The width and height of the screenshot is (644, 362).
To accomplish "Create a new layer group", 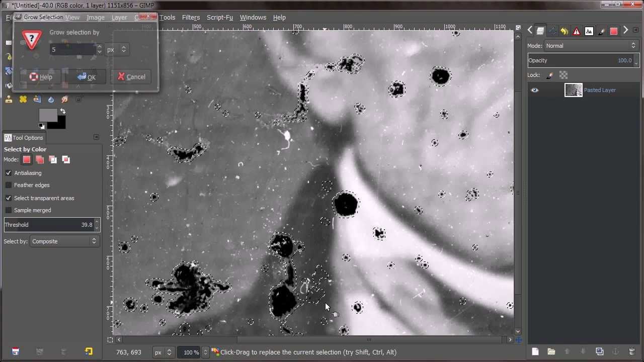I will 551,351.
